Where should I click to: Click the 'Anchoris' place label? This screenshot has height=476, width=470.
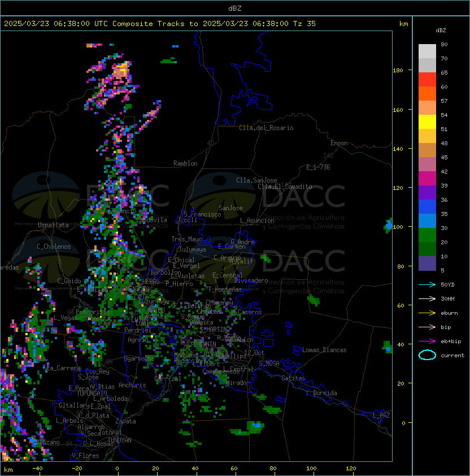(132, 385)
